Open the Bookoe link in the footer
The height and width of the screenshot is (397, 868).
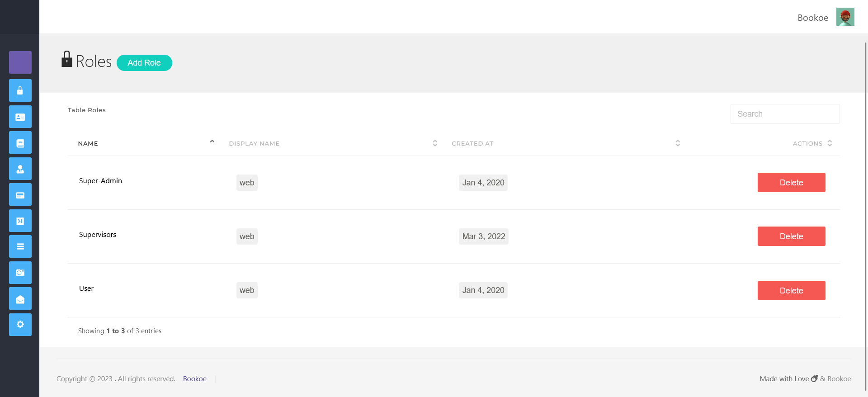[194, 378]
